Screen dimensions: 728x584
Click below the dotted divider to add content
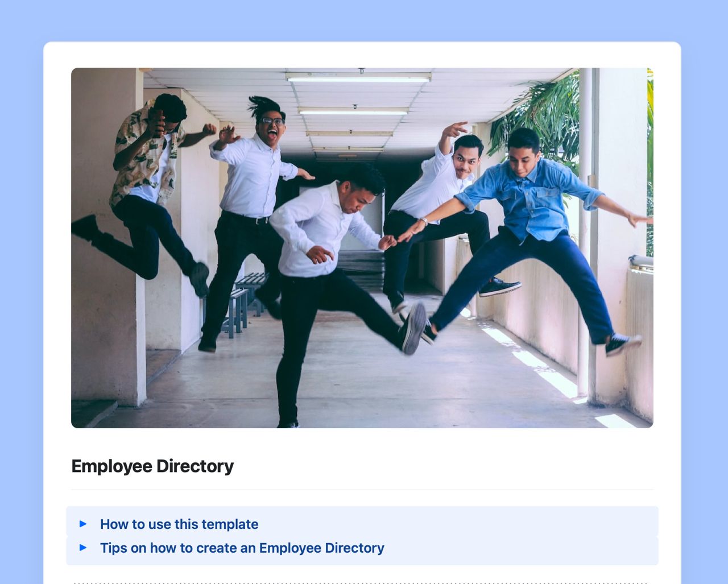click(x=362, y=583)
